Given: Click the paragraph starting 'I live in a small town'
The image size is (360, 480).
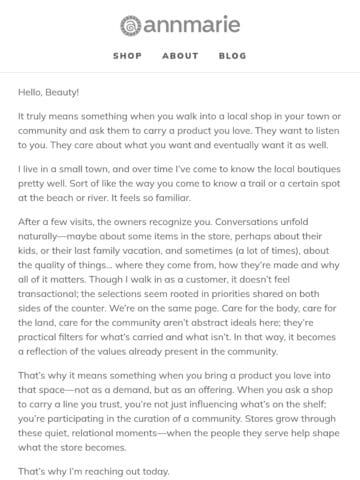Looking at the screenshot, I should [x=179, y=183].
